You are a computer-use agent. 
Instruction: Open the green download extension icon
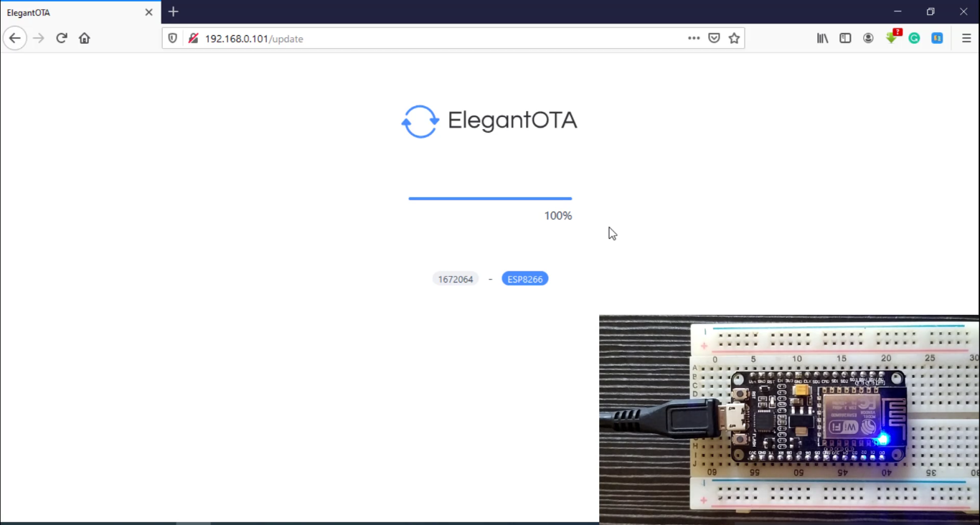[x=892, y=37]
